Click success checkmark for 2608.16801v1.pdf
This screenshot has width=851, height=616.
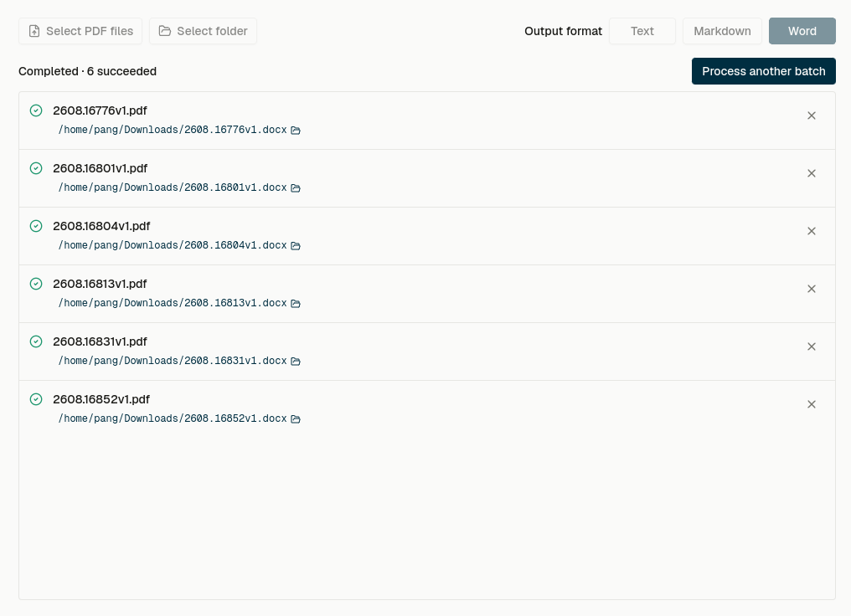coord(36,168)
